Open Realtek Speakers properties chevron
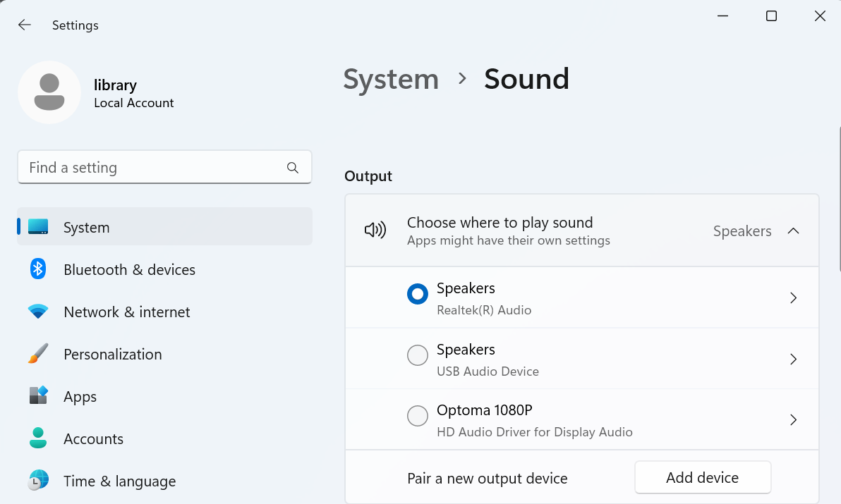 [793, 298]
